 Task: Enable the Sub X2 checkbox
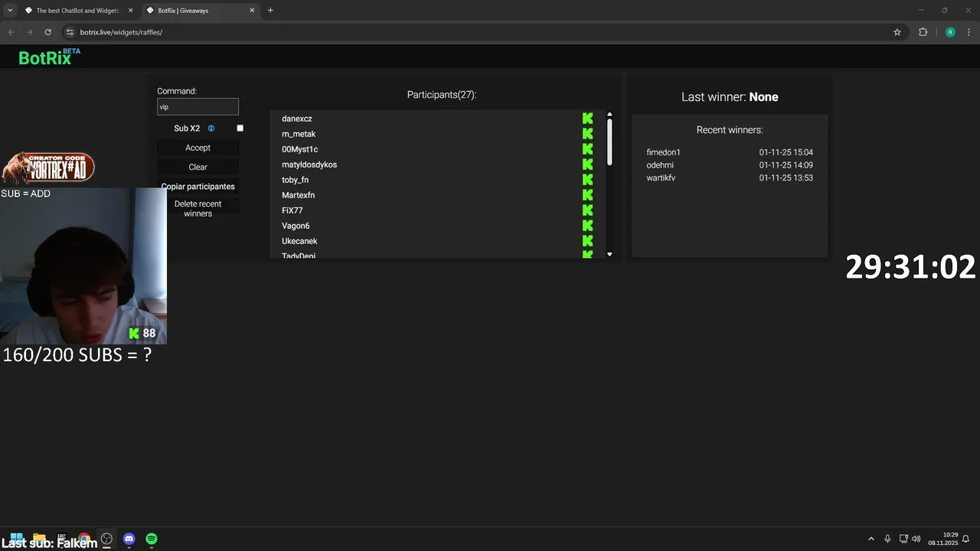(x=240, y=129)
